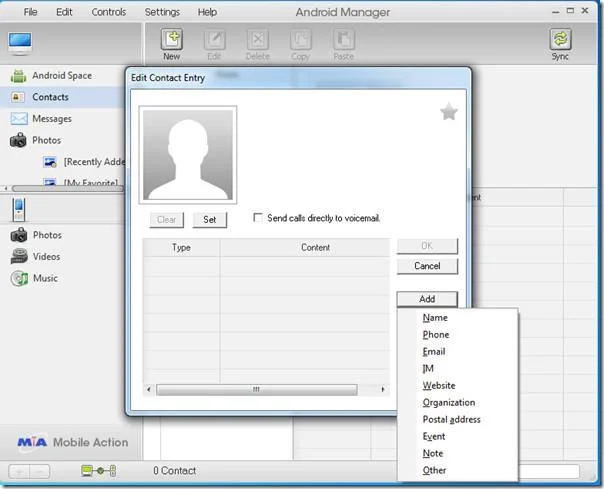Click the Add dropdown button
The image size is (604, 489).
427,299
